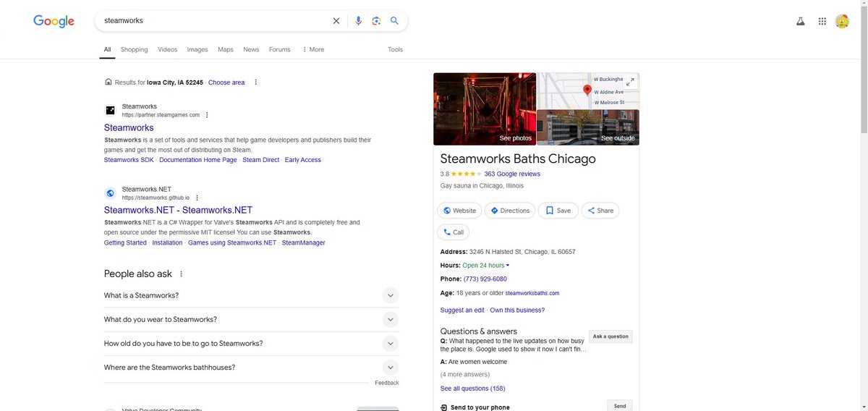Viewport: 868px width, 411px height.
Task: Select the All tab
Action: [x=107, y=49]
